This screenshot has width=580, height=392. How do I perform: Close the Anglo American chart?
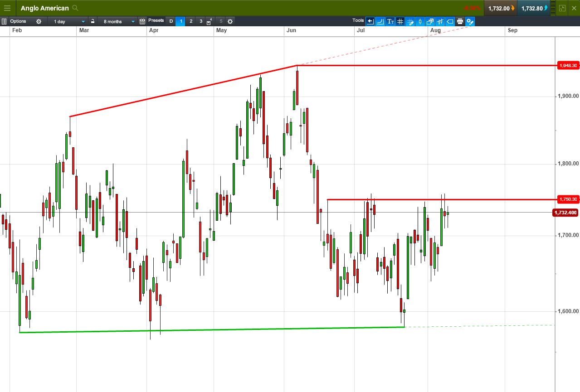click(x=574, y=8)
